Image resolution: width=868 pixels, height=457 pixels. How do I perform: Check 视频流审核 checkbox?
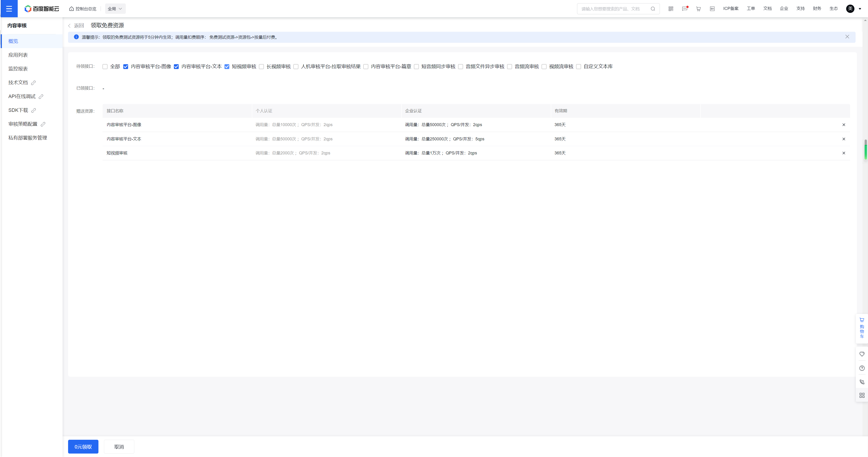544,67
